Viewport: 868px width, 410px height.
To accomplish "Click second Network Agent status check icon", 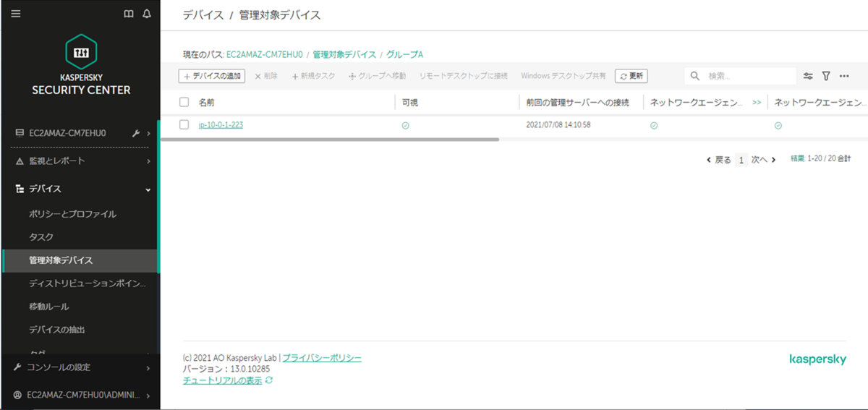I will (x=778, y=125).
